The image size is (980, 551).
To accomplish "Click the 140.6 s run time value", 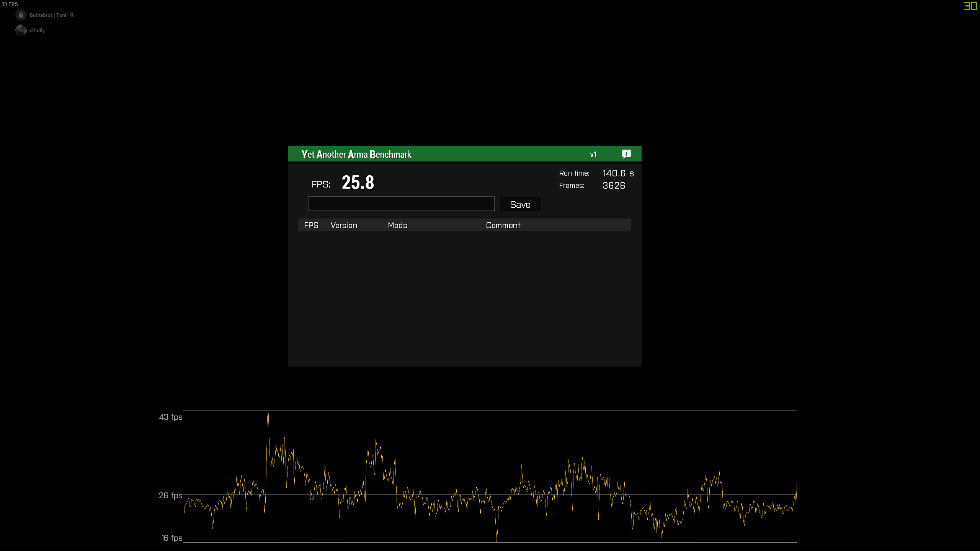I will coord(617,173).
